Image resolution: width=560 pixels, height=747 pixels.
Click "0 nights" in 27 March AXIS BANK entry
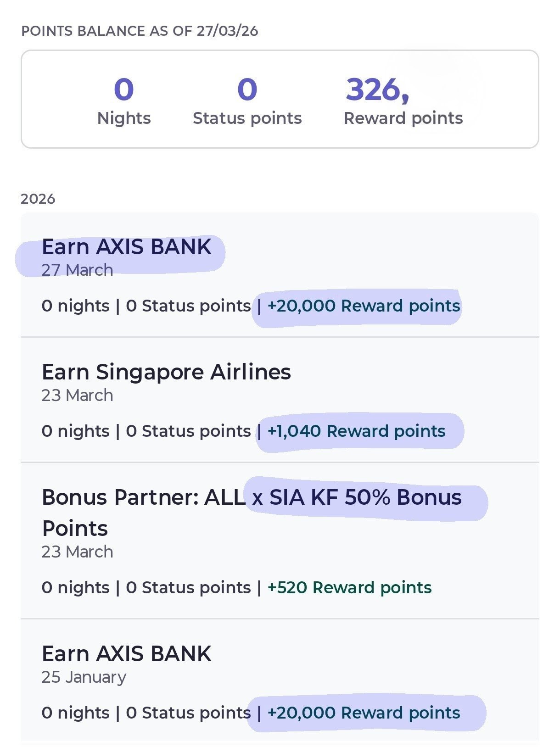click(x=75, y=306)
